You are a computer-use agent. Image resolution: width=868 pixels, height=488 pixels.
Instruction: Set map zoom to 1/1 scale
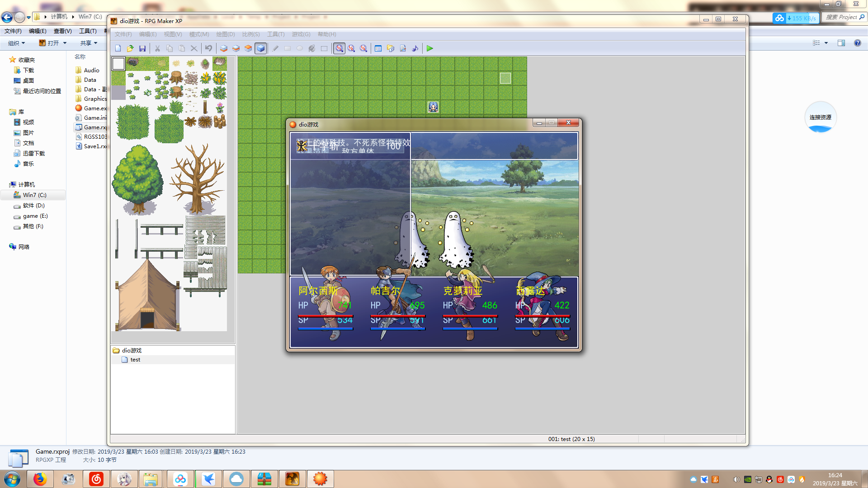click(339, 48)
